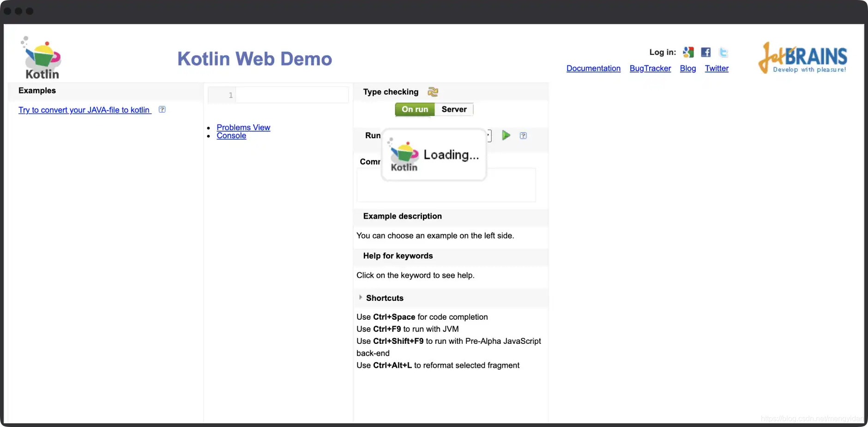
Task: Click the 'Log in:' label
Action: click(663, 52)
